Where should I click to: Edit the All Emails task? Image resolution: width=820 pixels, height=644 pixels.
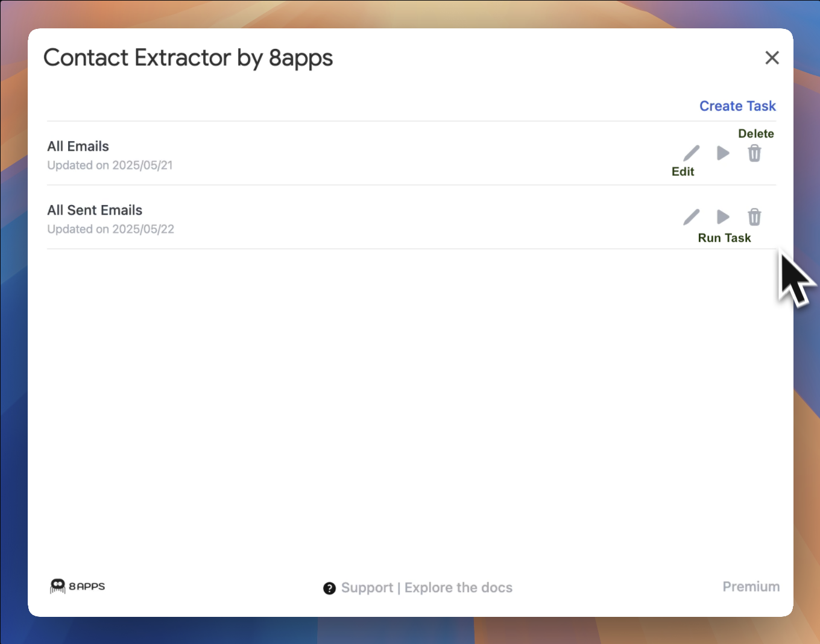tap(692, 153)
